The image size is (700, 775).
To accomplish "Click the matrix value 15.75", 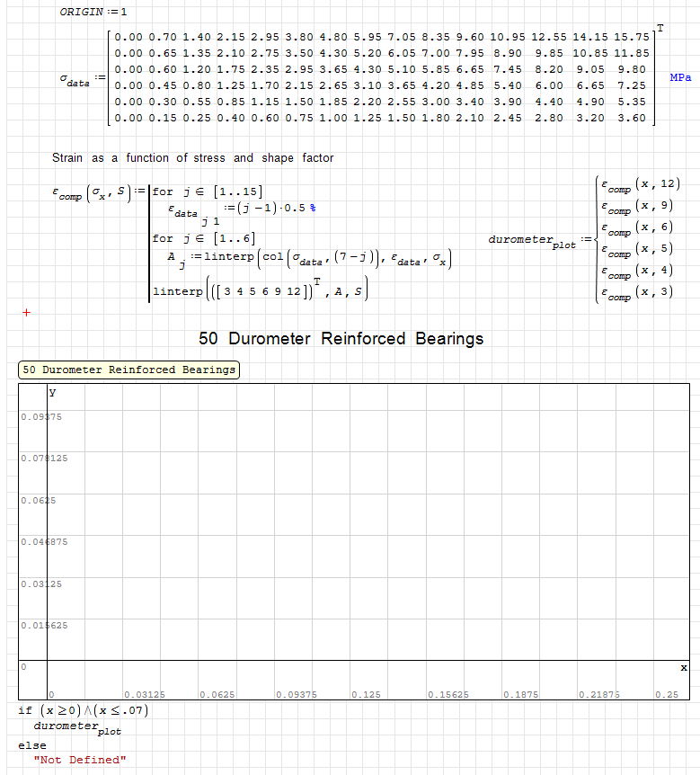I will coord(632,37).
